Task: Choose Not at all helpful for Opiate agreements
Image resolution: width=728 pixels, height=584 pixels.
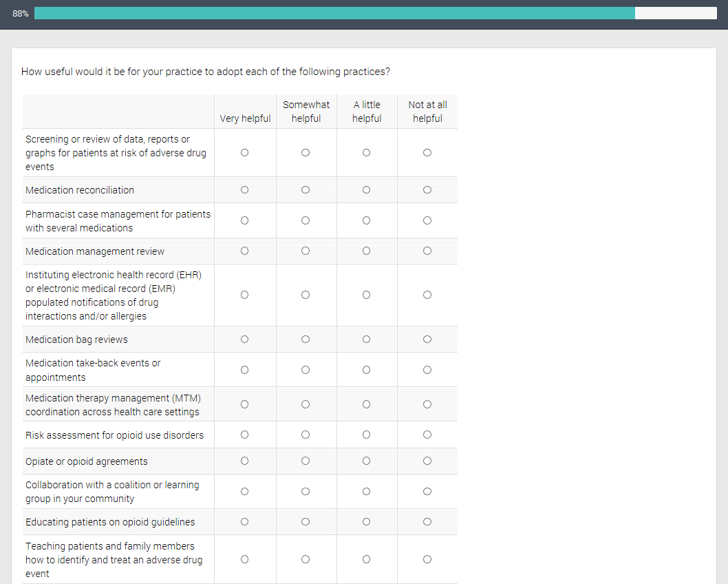Action: 427,461
